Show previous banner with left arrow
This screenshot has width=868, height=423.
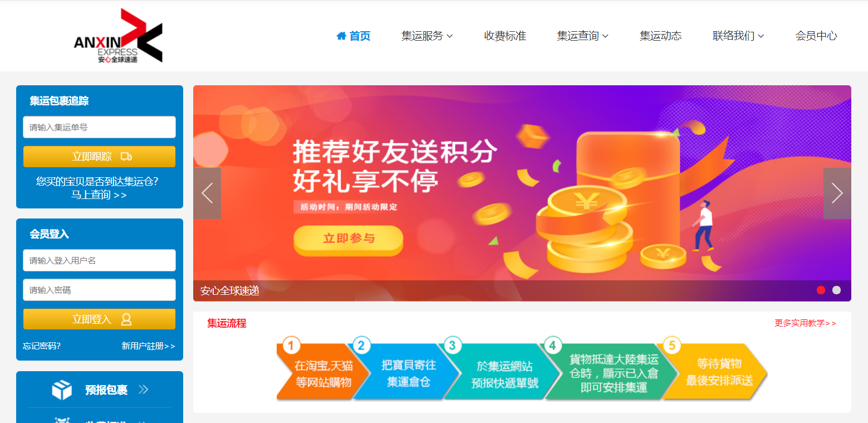207,193
